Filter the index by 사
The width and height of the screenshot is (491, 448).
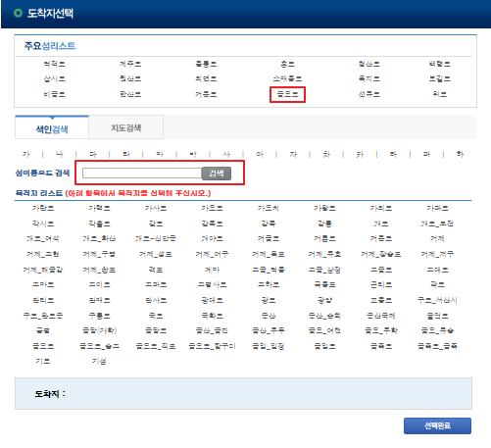pos(226,154)
